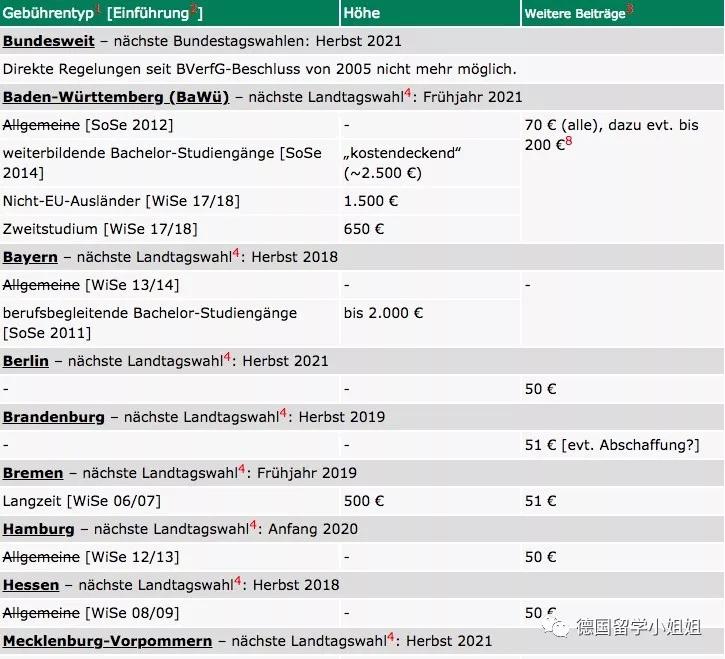Go to the Bremen link
The height and width of the screenshot is (659, 725).
tap(32, 473)
